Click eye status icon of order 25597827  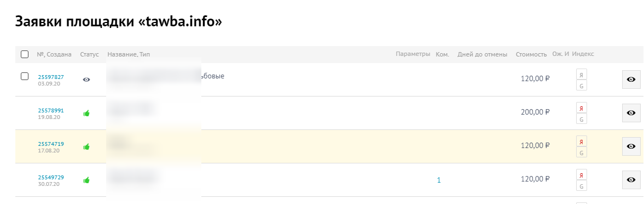[86, 80]
